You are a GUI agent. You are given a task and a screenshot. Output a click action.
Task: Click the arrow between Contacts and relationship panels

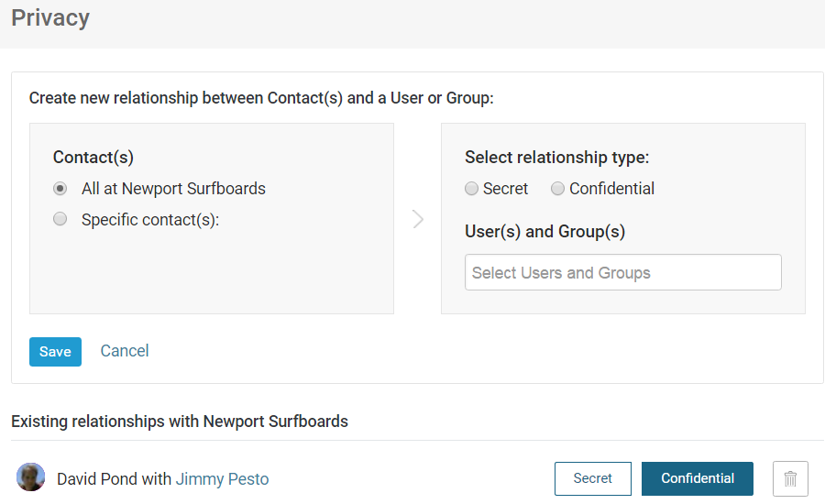418,219
